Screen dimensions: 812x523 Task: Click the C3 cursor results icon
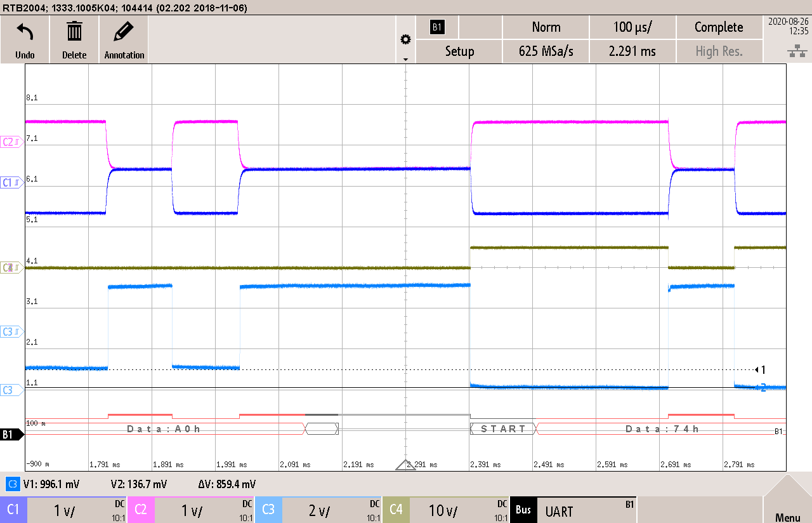pyautogui.click(x=14, y=484)
